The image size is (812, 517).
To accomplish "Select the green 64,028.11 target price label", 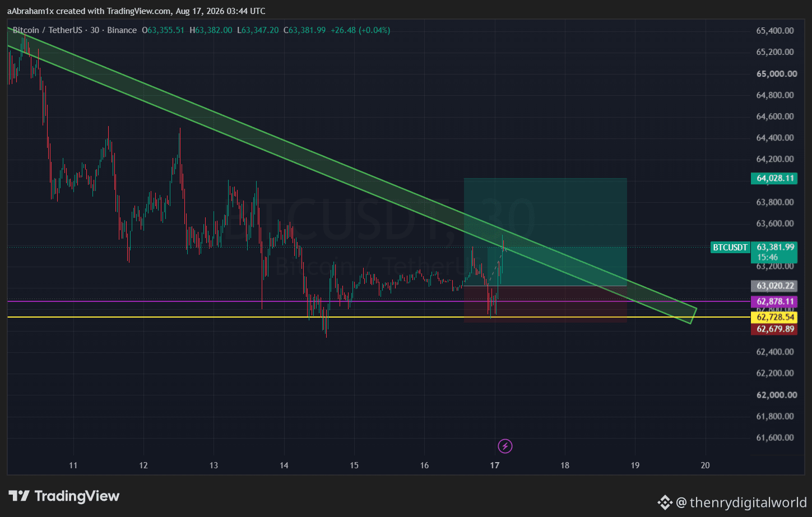I will (x=773, y=178).
